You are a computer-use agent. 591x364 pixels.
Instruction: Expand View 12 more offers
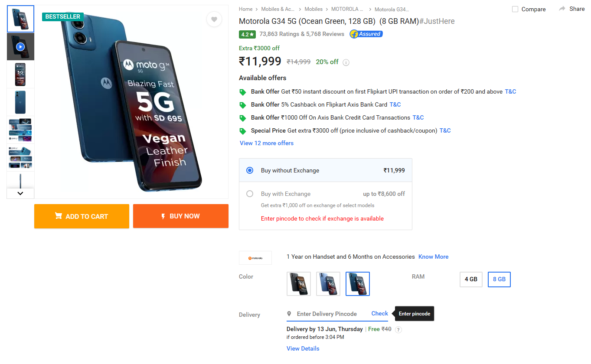267,143
